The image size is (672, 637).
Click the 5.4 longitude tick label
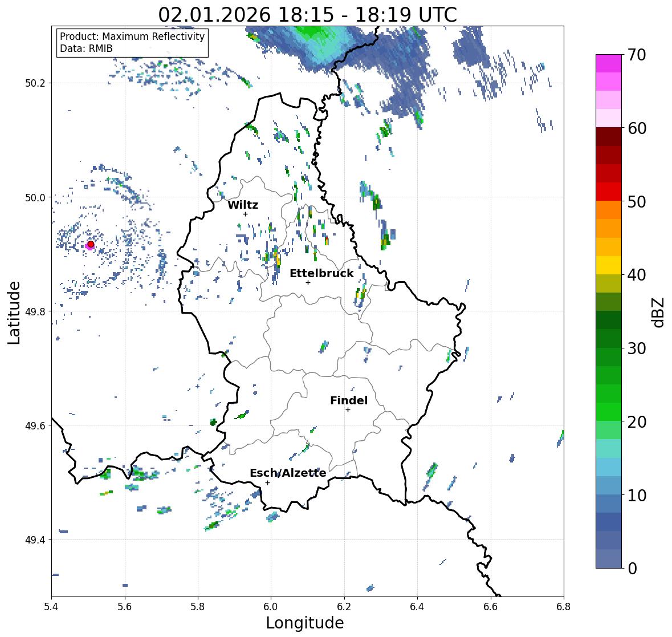click(x=51, y=606)
